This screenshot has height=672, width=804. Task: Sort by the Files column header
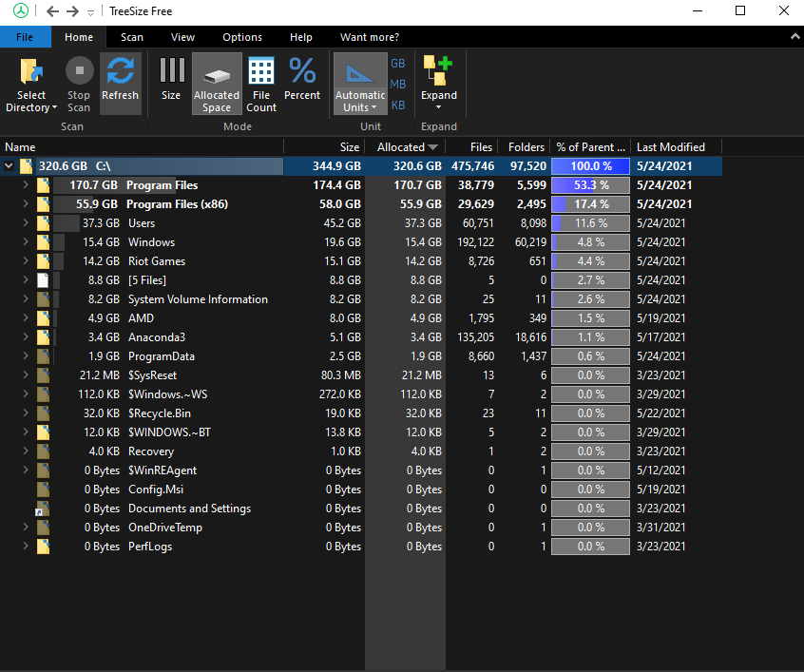pyautogui.click(x=471, y=147)
